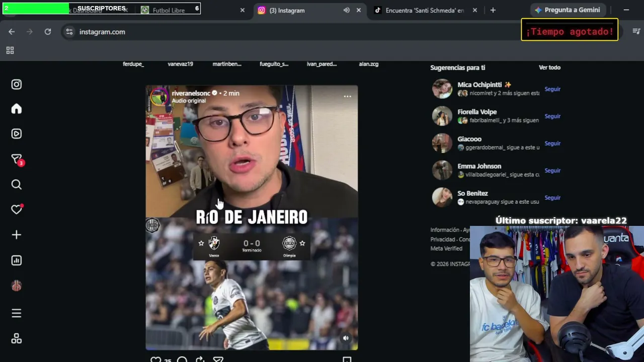Screen dimensions: 644x362
Task: Open fueguito_s... story
Action: 274,64
